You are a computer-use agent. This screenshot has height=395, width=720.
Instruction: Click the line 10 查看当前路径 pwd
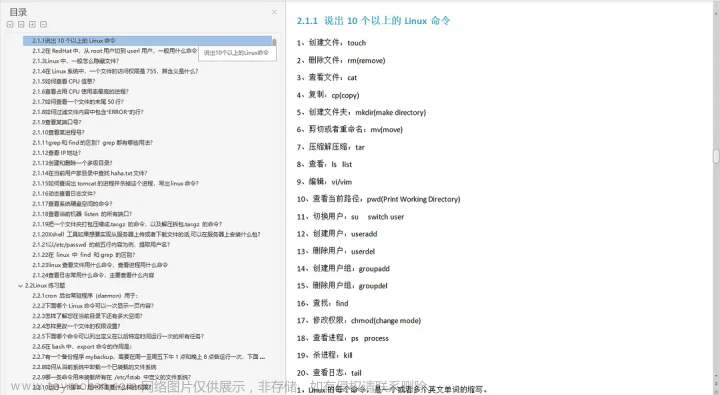click(x=378, y=199)
